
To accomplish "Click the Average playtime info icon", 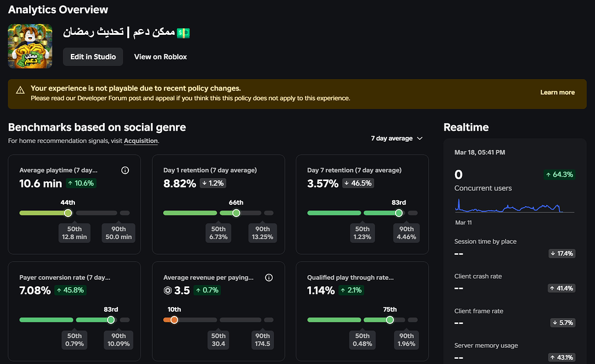I will click(125, 170).
